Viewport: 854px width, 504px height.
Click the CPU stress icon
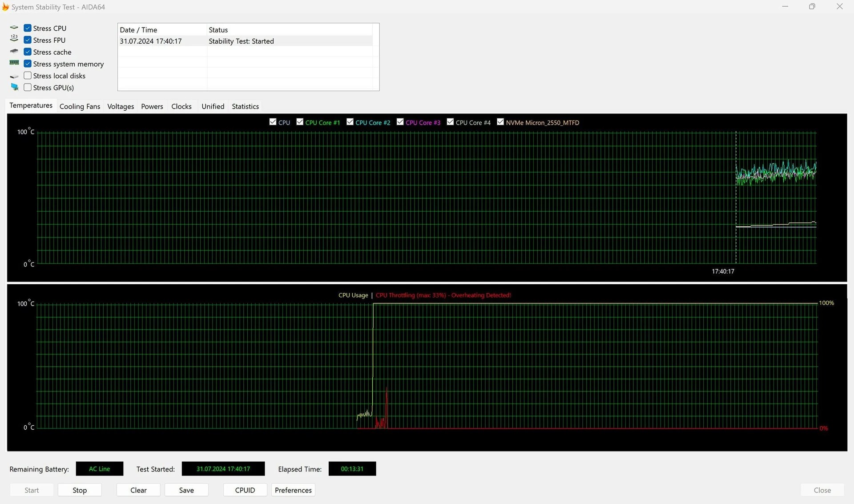point(14,28)
